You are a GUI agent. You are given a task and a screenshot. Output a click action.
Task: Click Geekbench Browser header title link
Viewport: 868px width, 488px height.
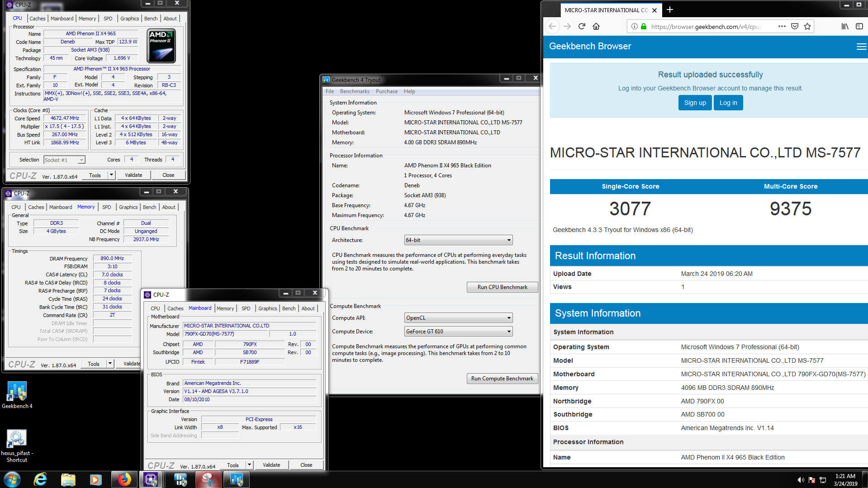pyautogui.click(x=590, y=46)
